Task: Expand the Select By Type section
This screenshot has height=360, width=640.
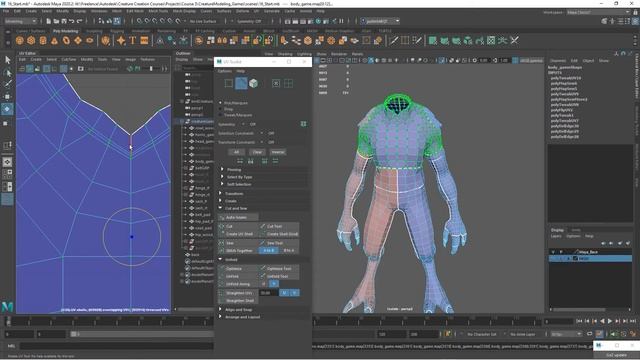Action: 222,177
